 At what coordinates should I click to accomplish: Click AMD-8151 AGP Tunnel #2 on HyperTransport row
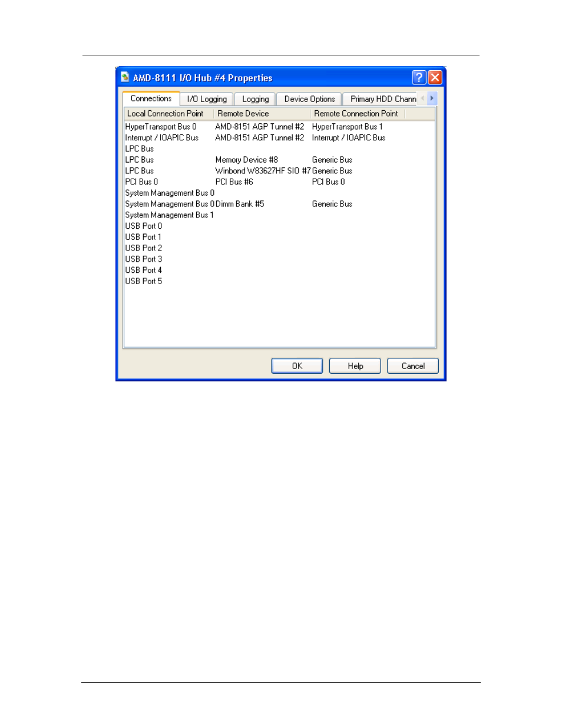tap(260, 127)
